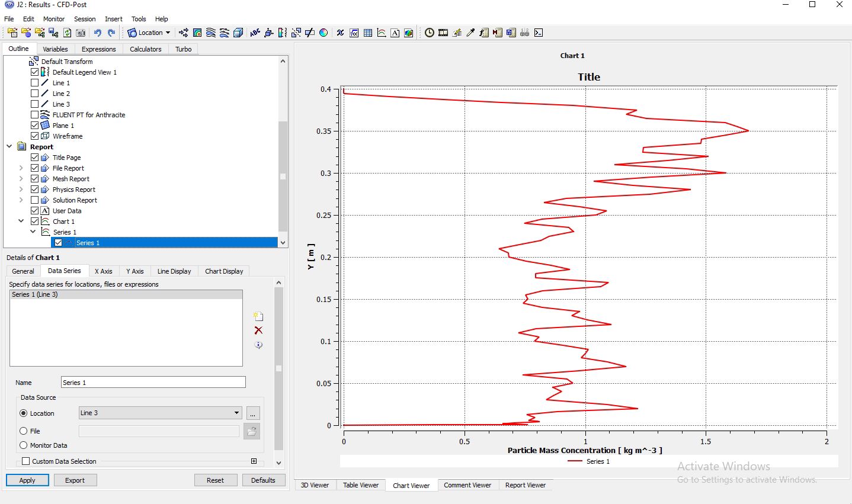
Task: Open the Timestep Selector clock icon
Action: (430, 33)
